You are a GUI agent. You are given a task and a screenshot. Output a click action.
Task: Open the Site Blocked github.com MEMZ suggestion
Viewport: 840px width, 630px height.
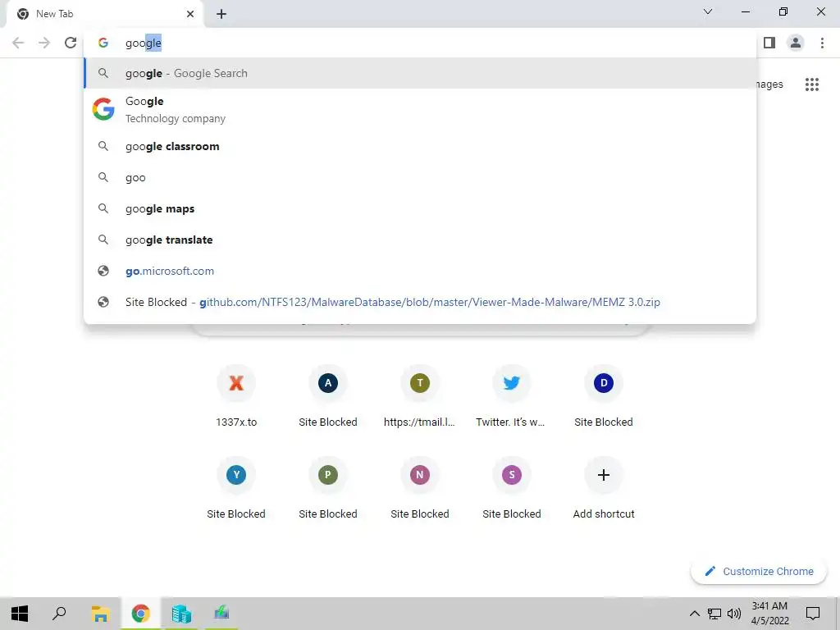coord(420,302)
